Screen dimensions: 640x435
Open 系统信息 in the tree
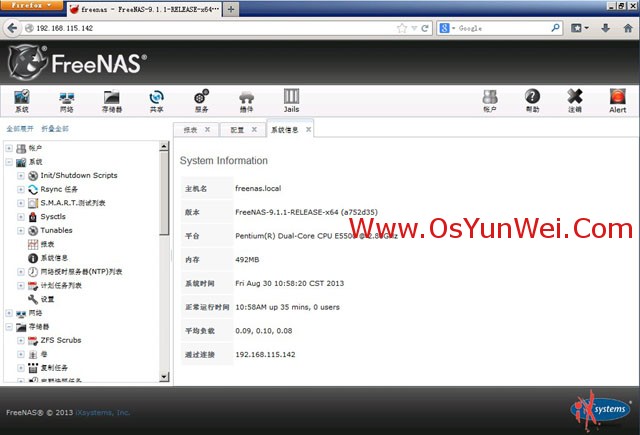(54, 258)
